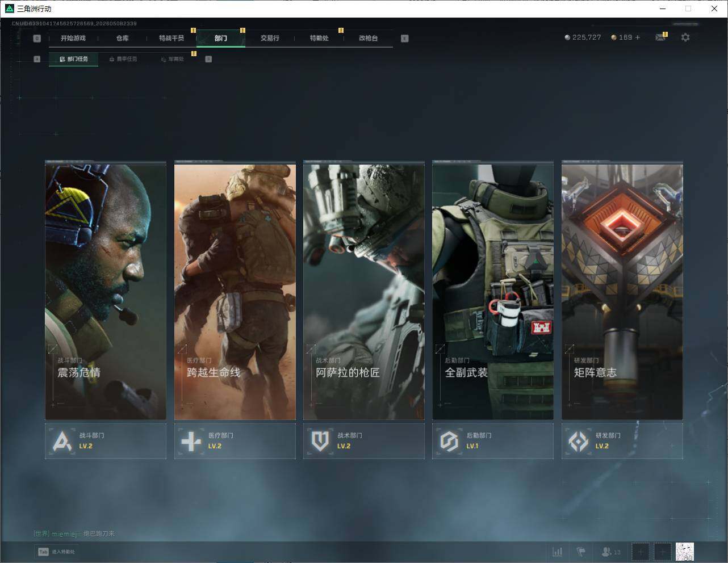Image resolution: width=728 pixels, height=563 pixels.
Task: Click the notification badge on 特战干员 tab
Action: [x=193, y=31]
